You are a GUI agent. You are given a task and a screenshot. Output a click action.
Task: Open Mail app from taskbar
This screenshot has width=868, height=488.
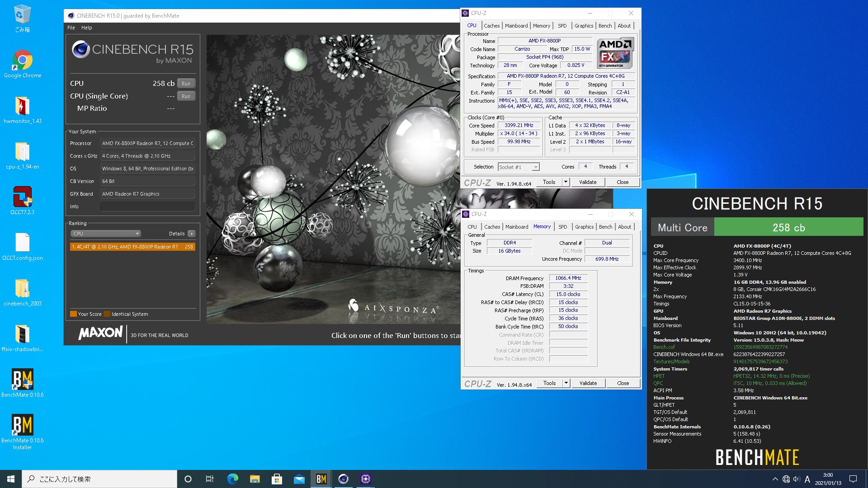tap(299, 479)
